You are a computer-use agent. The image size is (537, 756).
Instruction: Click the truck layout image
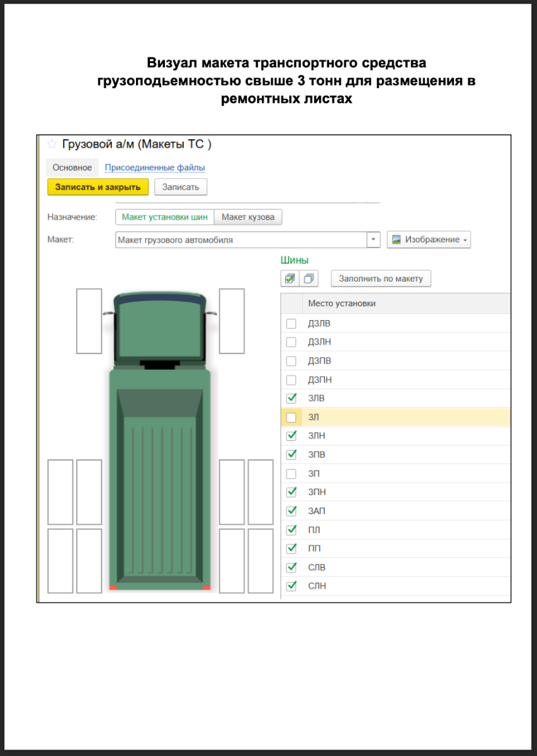tap(160, 441)
